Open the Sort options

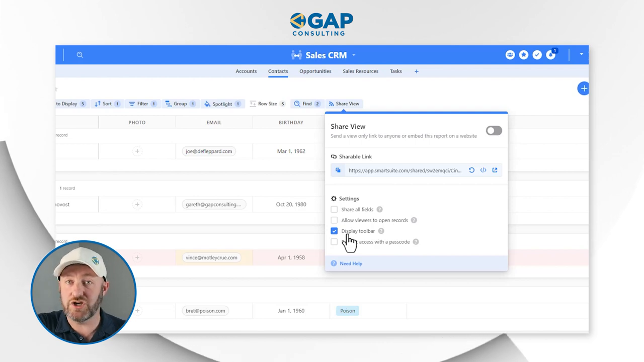pos(107,104)
